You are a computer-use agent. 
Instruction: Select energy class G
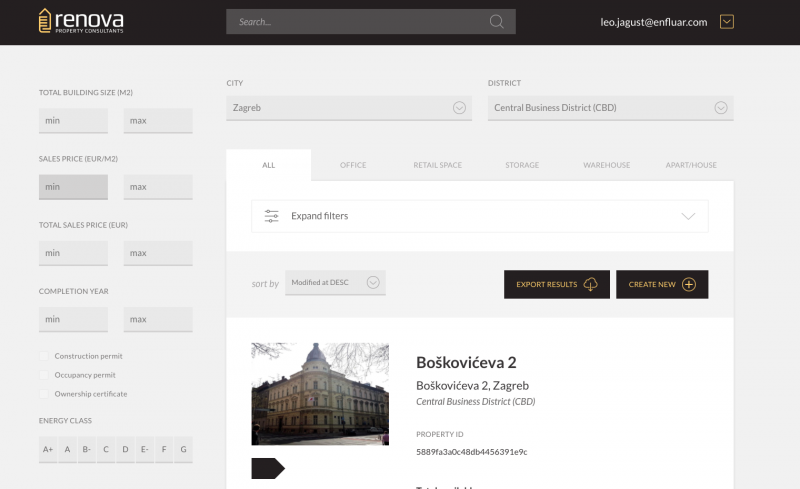pos(183,450)
